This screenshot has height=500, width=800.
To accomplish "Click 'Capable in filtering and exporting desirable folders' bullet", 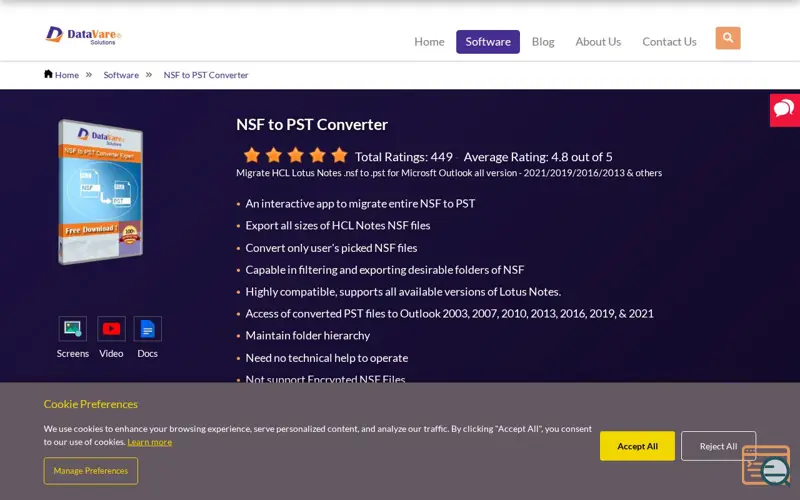I will click(385, 269).
